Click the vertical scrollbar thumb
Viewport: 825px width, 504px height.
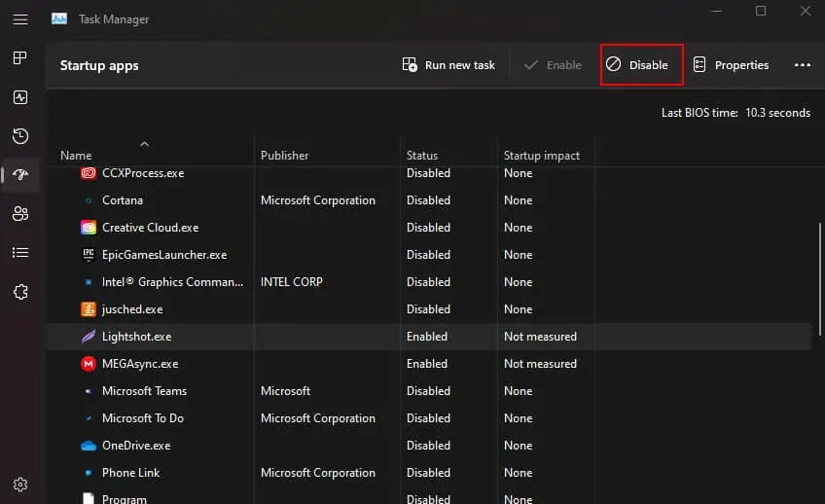pyautogui.click(x=820, y=279)
